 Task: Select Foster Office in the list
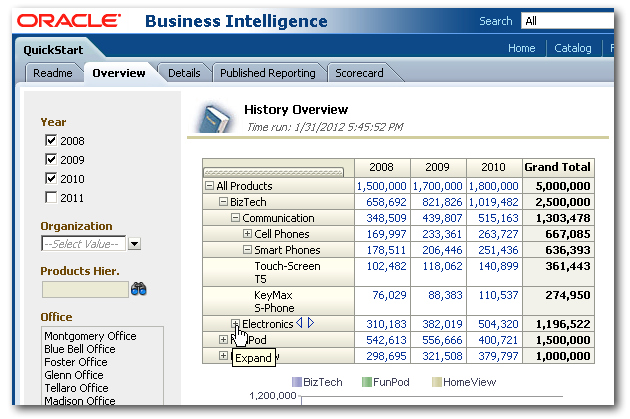tap(76, 362)
